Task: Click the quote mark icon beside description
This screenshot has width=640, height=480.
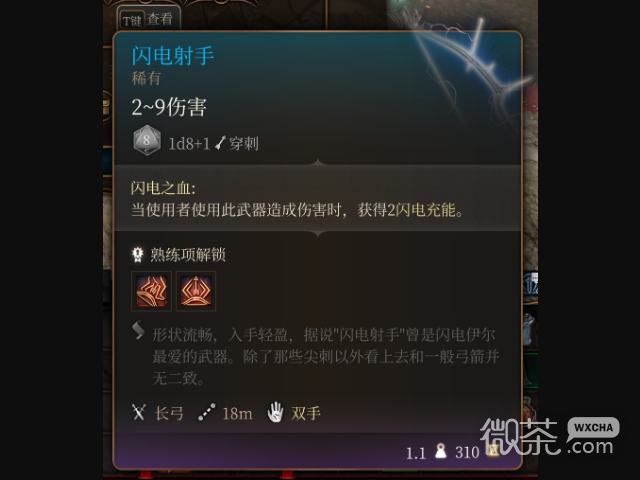Action: coord(138,330)
